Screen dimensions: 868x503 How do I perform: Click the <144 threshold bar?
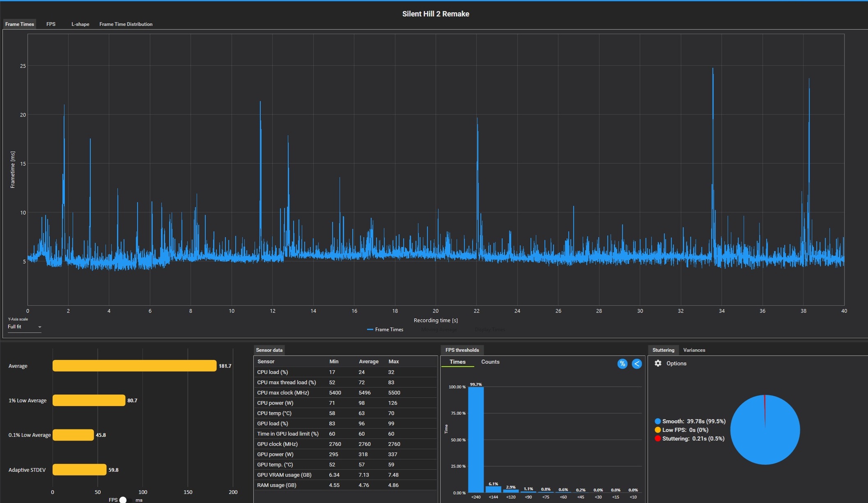tap(493, 489)
